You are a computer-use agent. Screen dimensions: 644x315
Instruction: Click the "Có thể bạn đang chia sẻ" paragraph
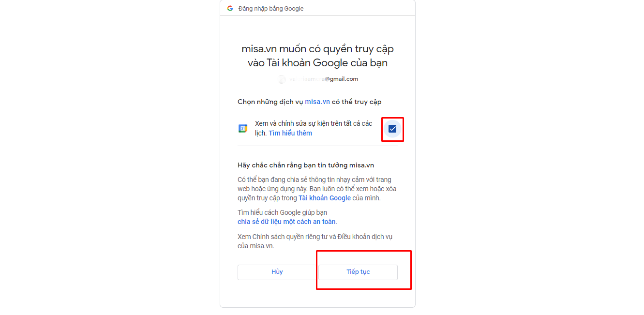pyautogui.click(x=317, y=189)
